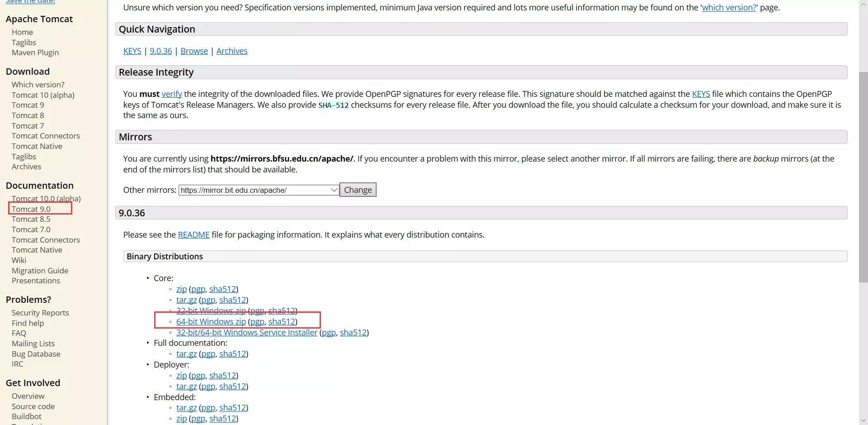Download the 64-bit Windows zip
This screenshot has width=868, height=425.
pos(211,322)
